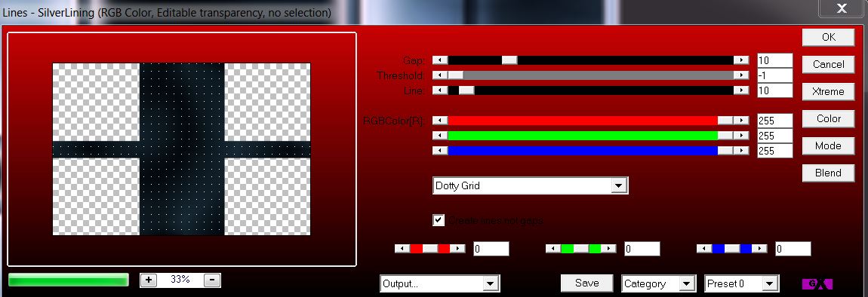
Task: Click the Gap value input field
Action: coord(774,60)
